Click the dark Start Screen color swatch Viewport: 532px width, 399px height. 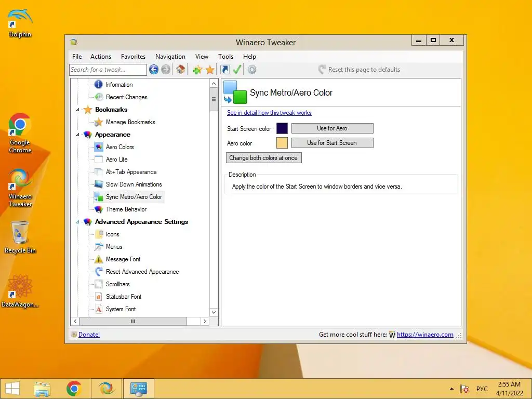point(282,129)
